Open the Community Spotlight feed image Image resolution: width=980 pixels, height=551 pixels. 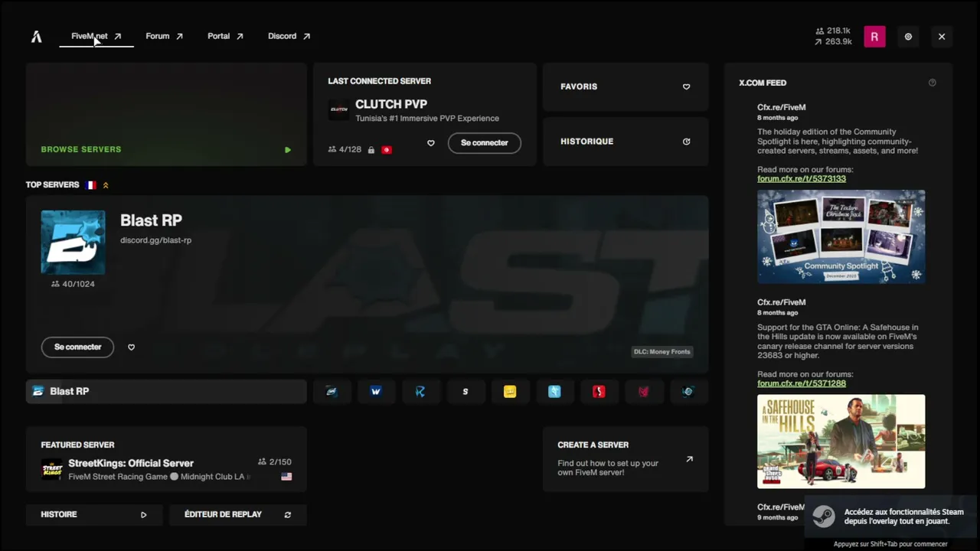pyautogui.click(x=841, y=236)
